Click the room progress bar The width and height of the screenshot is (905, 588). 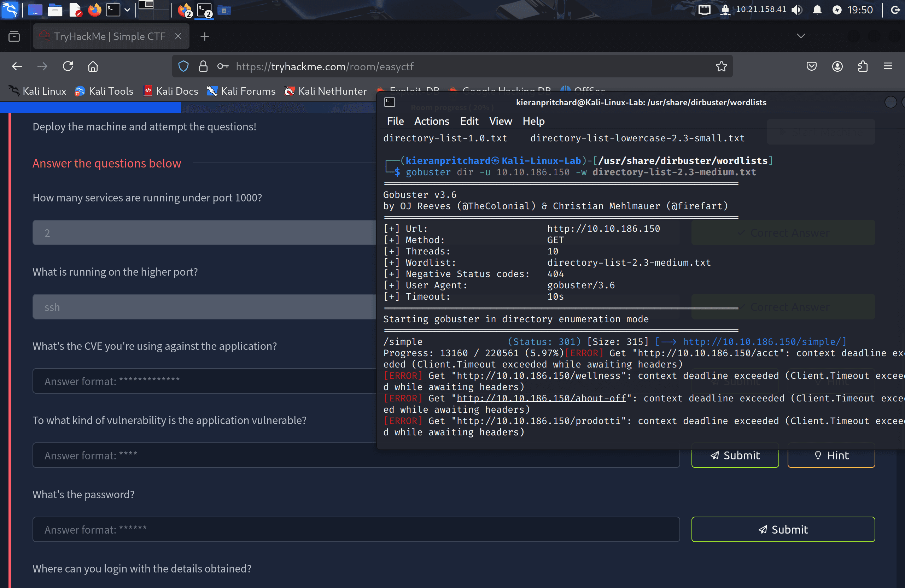coord(188,107)
